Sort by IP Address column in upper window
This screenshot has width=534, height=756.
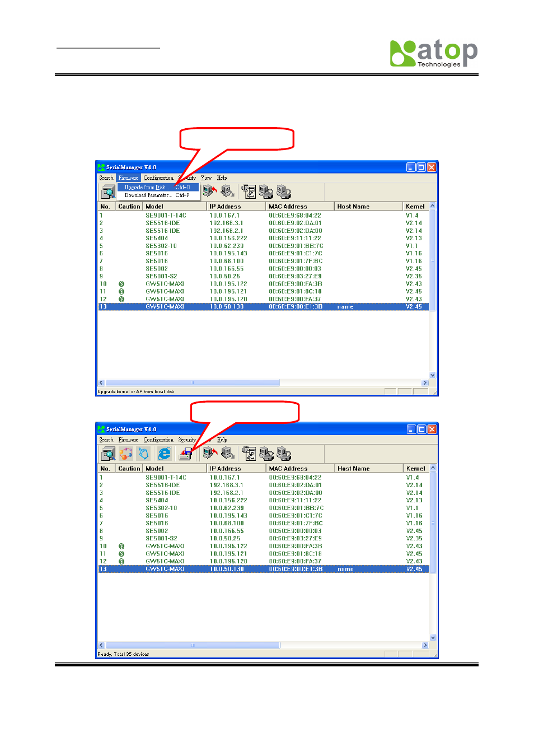pyautogui.click(x=237, y=207)
